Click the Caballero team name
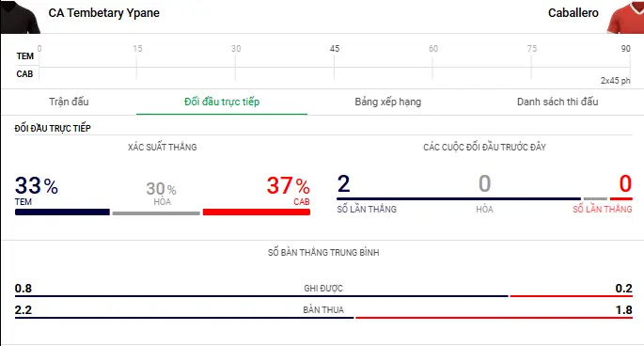The height and width of the screenshot is (346, 644). (573, 13)
